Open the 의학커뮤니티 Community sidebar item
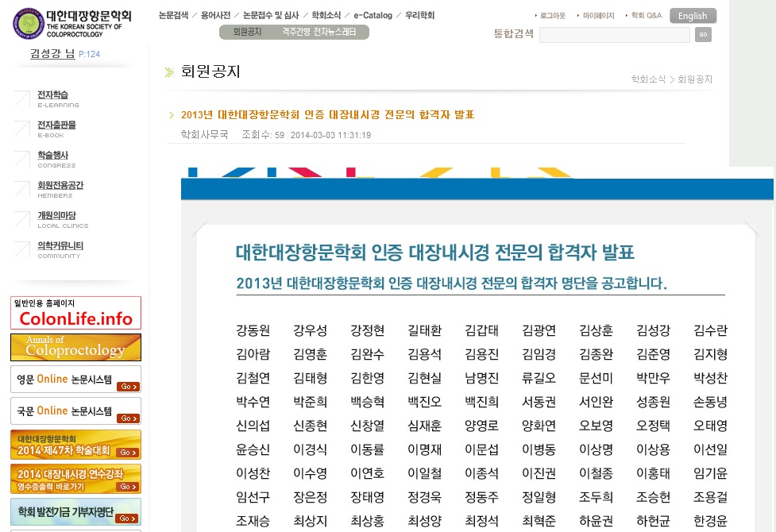Image resolution: width=776 pixels, height=532 pixels. pyautogui.click(x=60, y=249)
